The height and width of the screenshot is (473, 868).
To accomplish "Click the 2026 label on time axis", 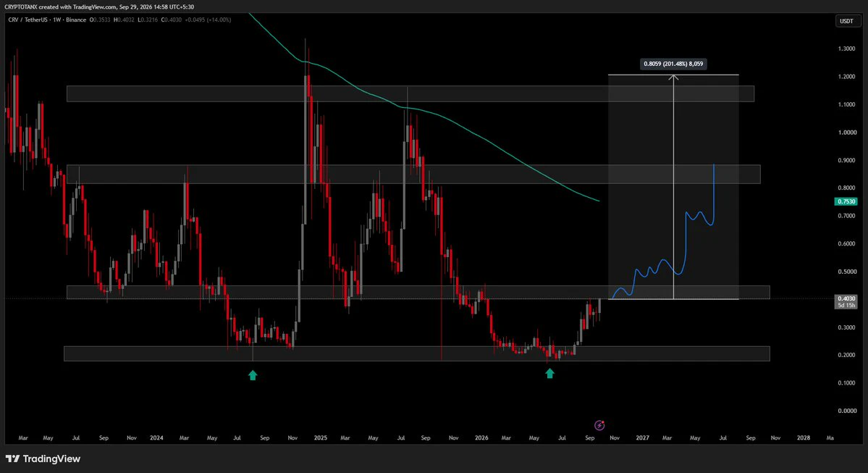I will (481, 438).
